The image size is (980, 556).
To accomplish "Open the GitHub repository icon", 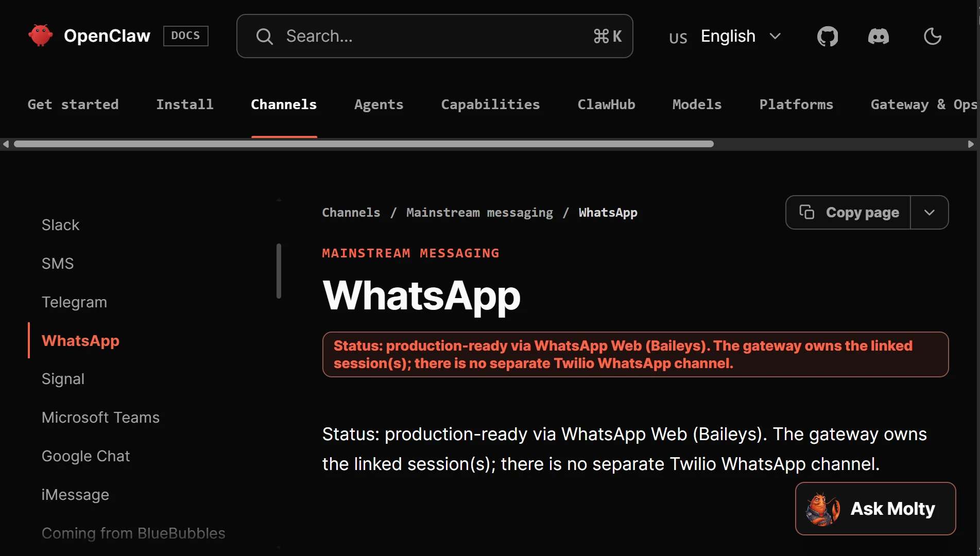I will 828,36.
